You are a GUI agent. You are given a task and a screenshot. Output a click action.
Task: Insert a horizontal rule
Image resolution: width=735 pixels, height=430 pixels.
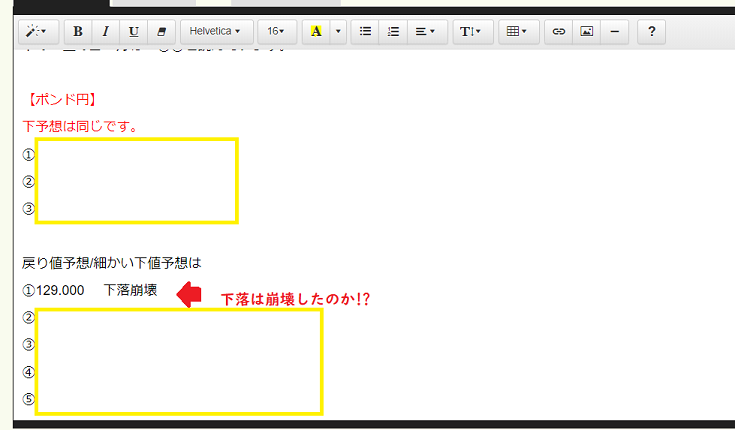click(x=615, y=31)
